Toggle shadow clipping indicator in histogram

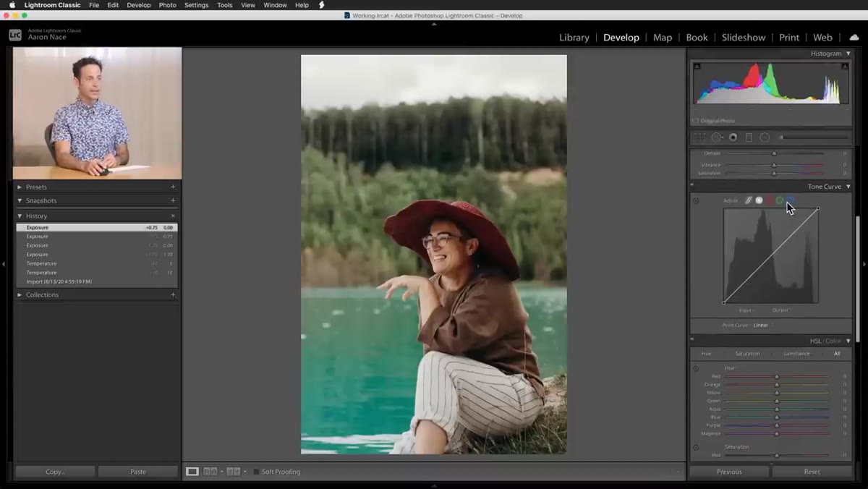[697, 67]
